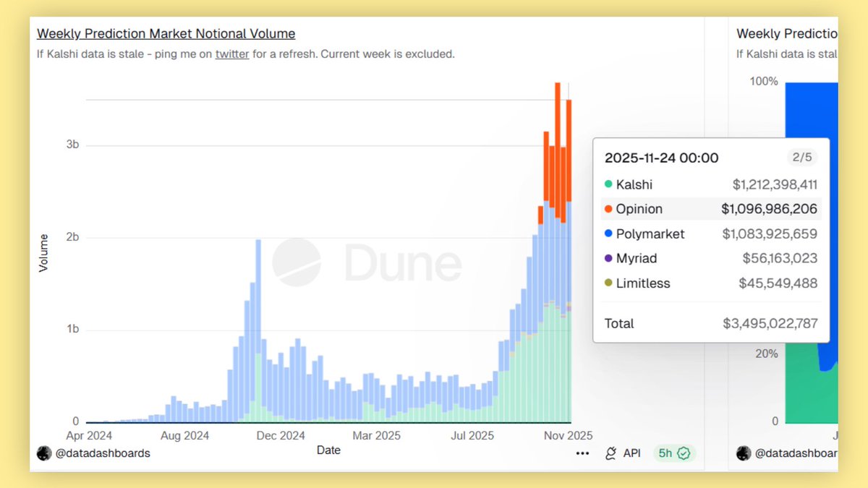Select the Limitless legend dot
Screen dimensions: 868x488
click(609, 283)
